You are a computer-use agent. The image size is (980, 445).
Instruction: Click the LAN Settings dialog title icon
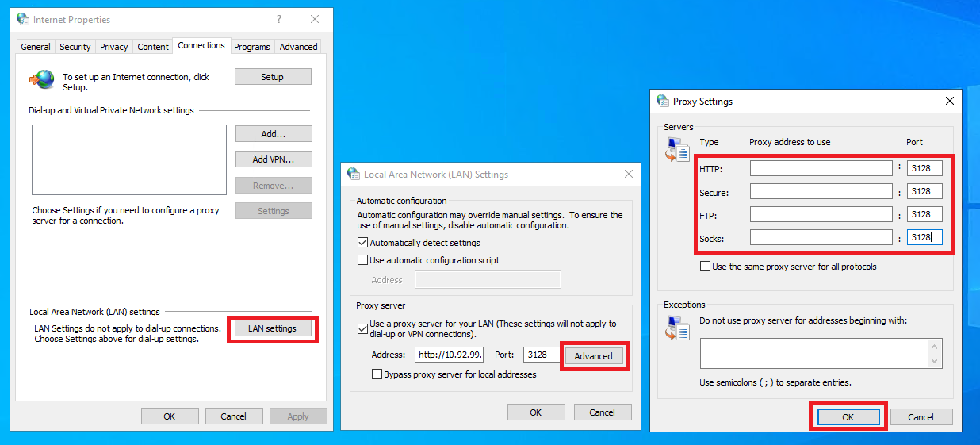[354, 174]
